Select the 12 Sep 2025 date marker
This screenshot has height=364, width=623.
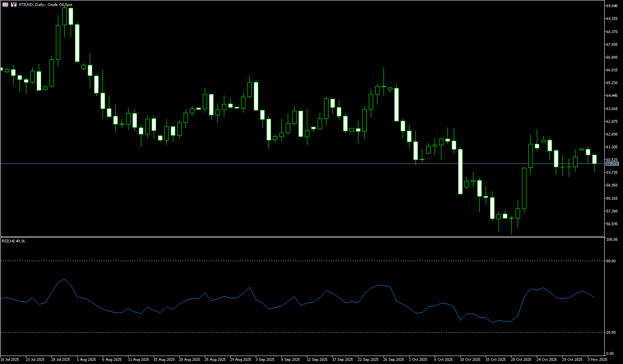(x=317, y=360)
